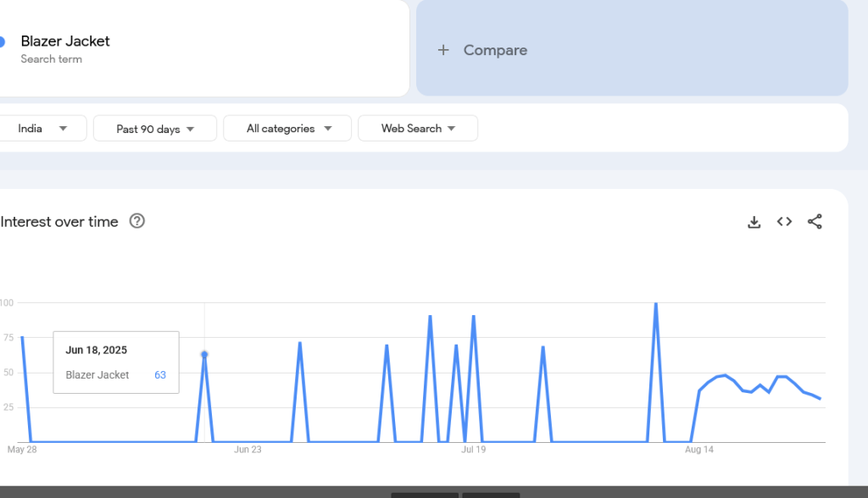The width and height of the screenshot is (868, 498).
Task: Click the tooltip value 63
Action: click(160, 374)
